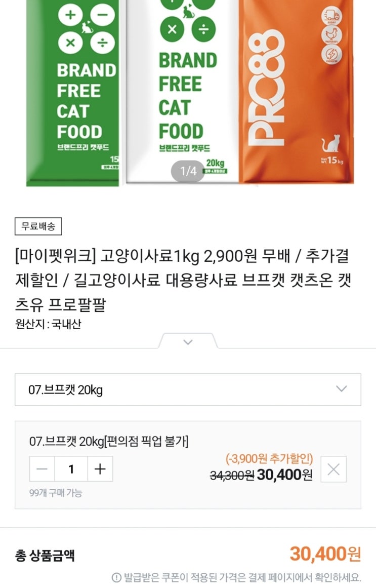Tap the 무료배송 badge
The width and height of the screenshot is (376, 588).
38,226
